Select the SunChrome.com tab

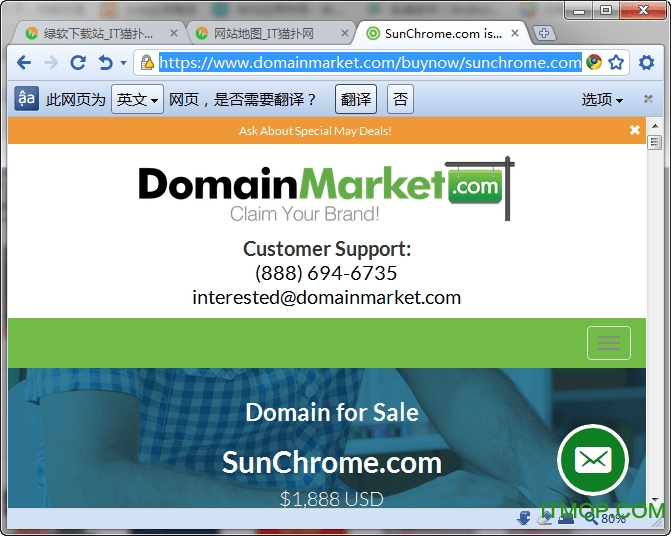[443, 33]
